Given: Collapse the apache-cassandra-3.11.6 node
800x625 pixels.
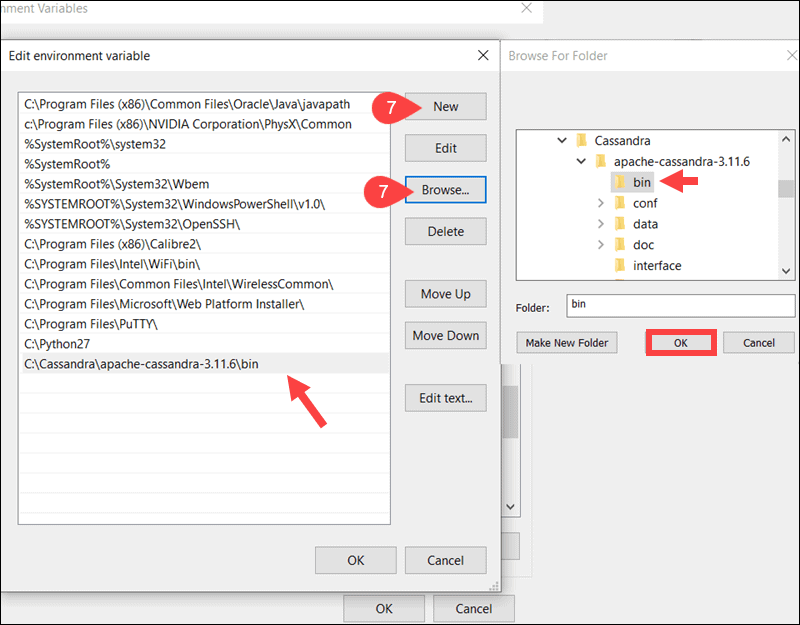Looking at the screenshot, I should pos(580,161).
